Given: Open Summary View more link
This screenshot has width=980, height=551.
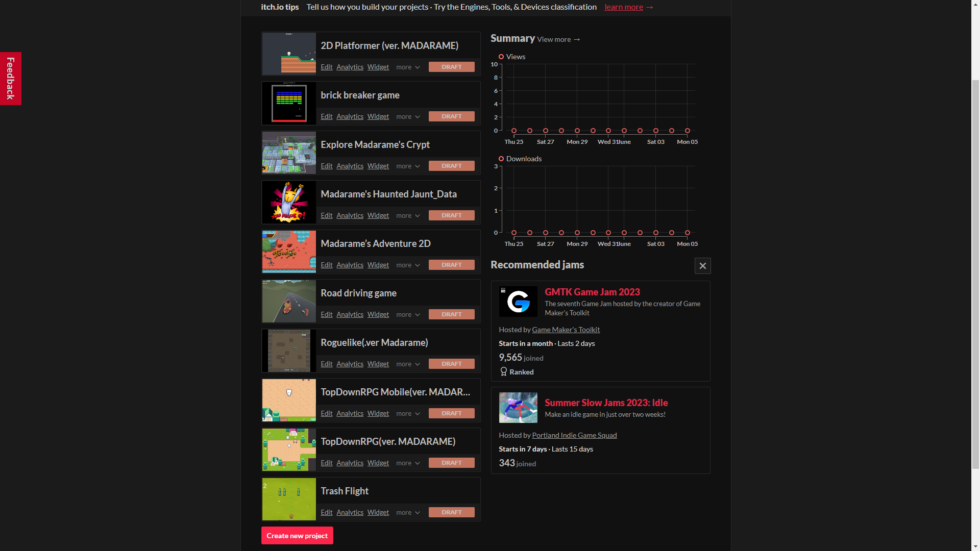Looking at the screenshot, I should [x=558, y=39].
